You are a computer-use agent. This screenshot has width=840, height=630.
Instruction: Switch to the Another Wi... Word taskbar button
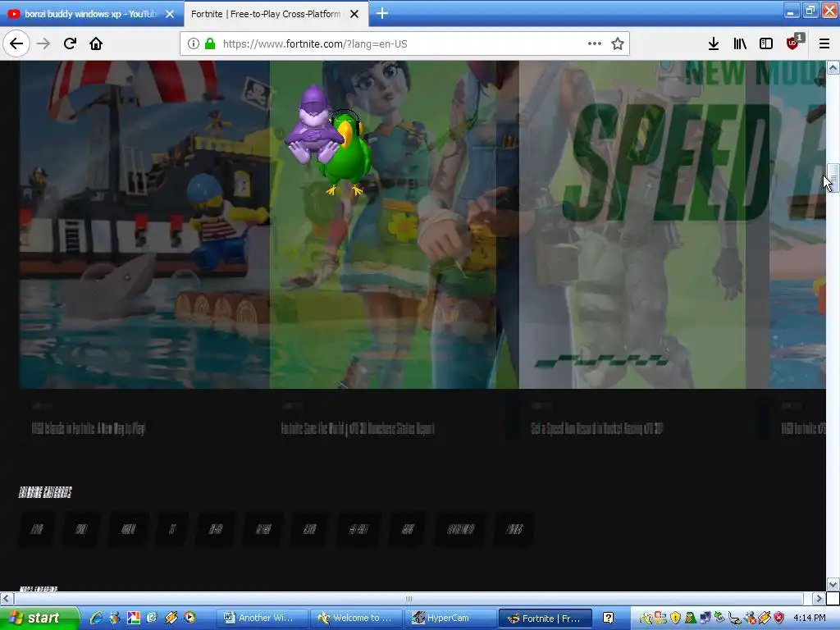262,619
